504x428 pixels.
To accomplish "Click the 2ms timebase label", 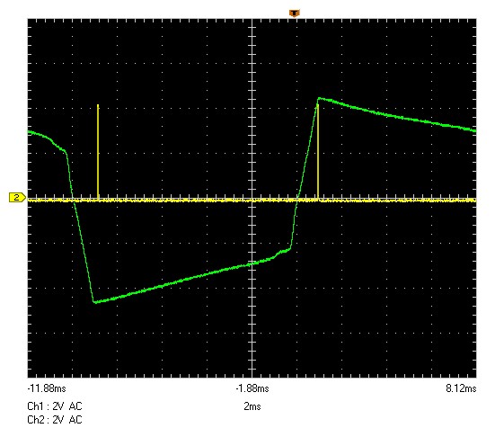I will pyautogui.click(x=252, y=406).
